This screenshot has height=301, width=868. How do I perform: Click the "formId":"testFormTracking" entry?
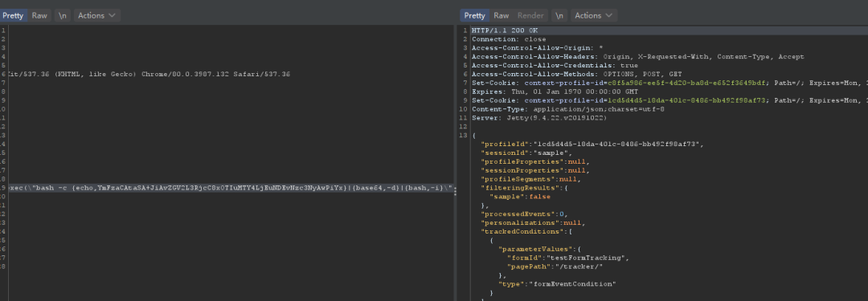click(568, 258)
